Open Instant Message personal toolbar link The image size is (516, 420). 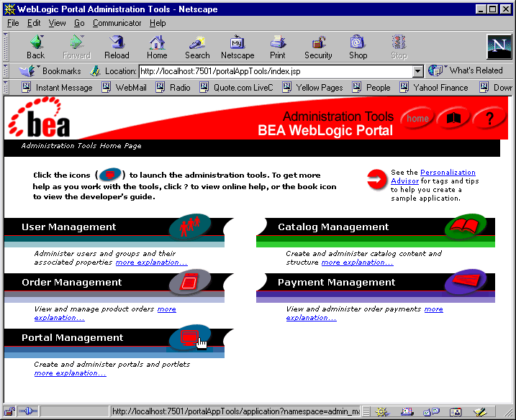coord(58,88)
